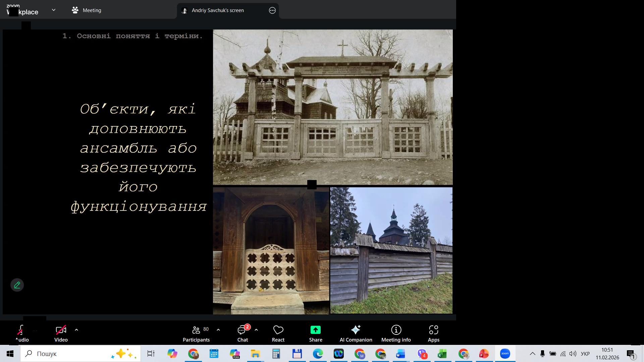Open the Chat panel
Image resolution: width=644 pixels, height=362 pixels.
pyautogui.click(x=242, y=333)
